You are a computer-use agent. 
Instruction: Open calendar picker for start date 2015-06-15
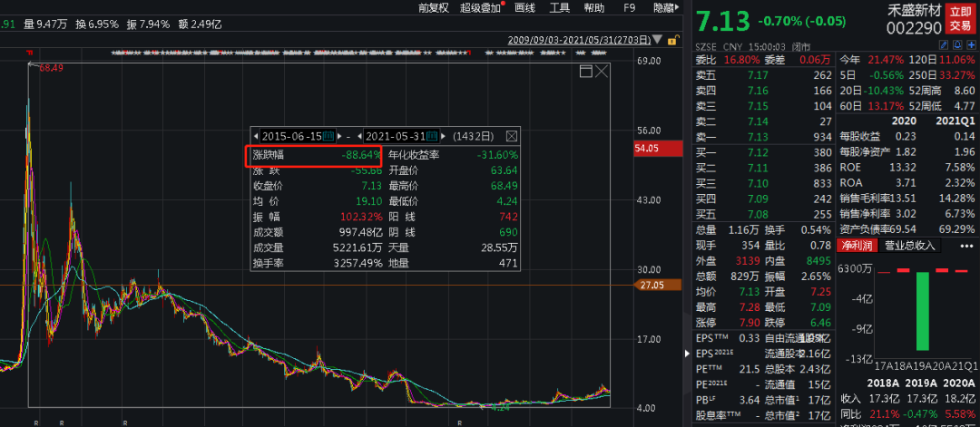click(x=328, y=136)
